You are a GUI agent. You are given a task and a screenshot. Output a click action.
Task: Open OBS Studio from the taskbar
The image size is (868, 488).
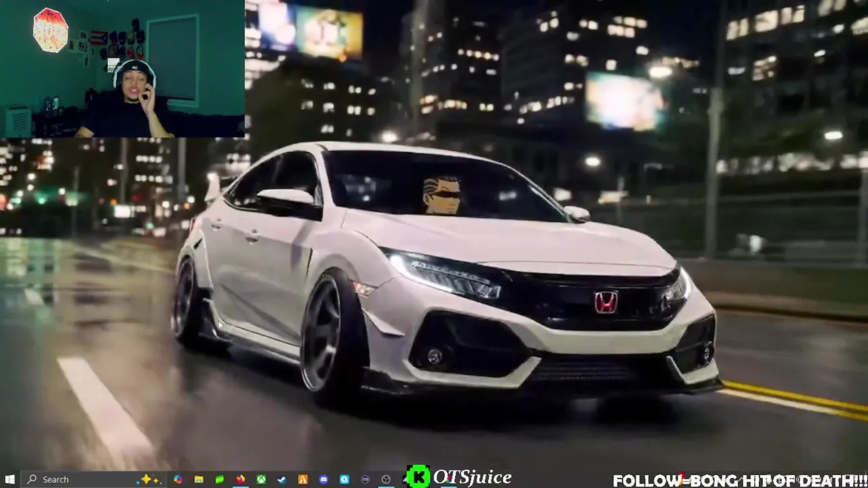click(x=386, y=479)
